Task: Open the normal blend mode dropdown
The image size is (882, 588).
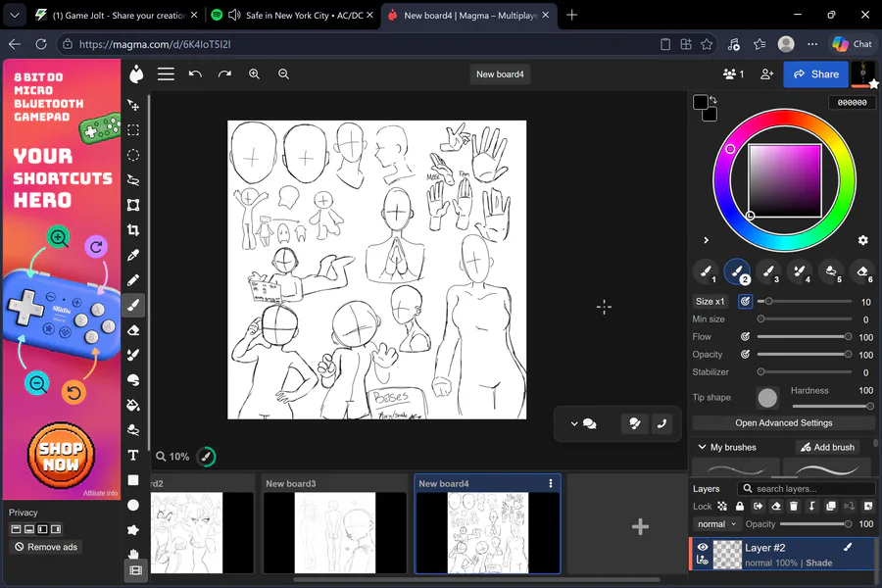Action: coord(716,524)
